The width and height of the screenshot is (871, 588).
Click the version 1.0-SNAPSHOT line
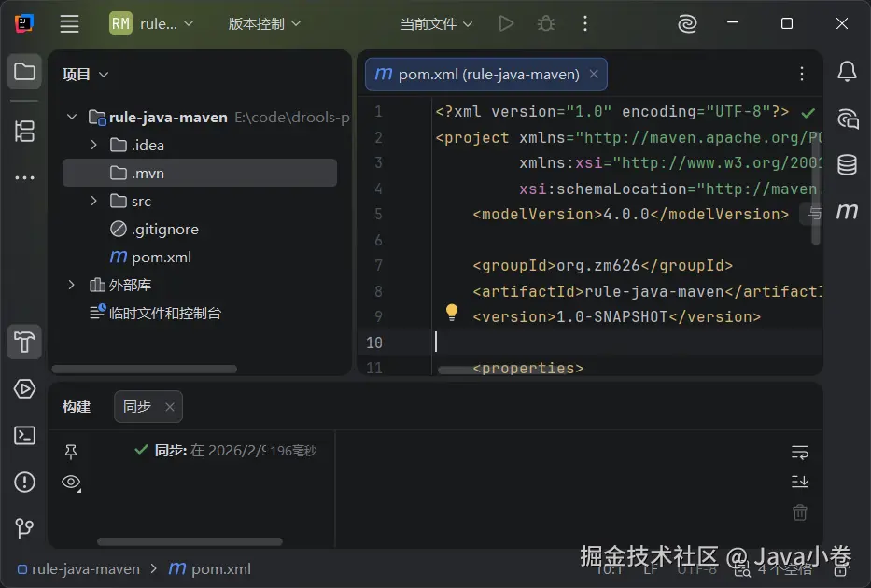pos(616,317)
